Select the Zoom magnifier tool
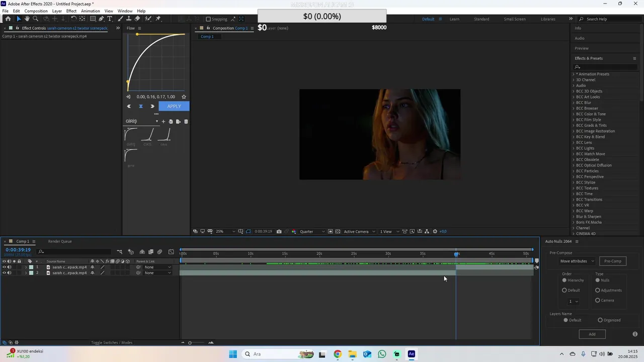 [35, 19]
